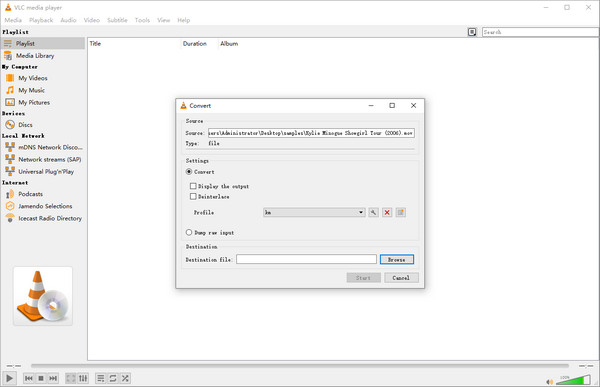Open Podcasts in sidebar
Image resolution: width=600 pixels, height=387 pixels.
(x=43, y=194)
